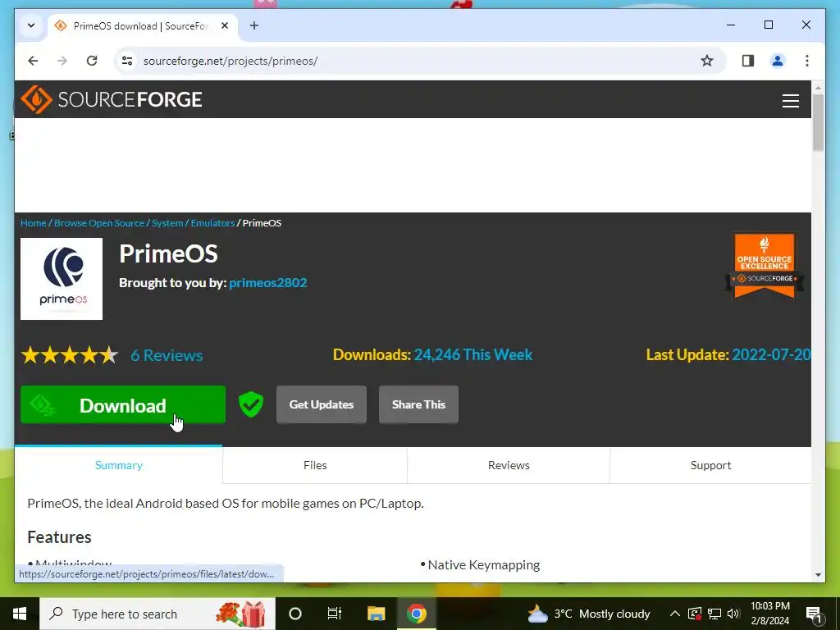Open Chrome three-dot menu

807,61
